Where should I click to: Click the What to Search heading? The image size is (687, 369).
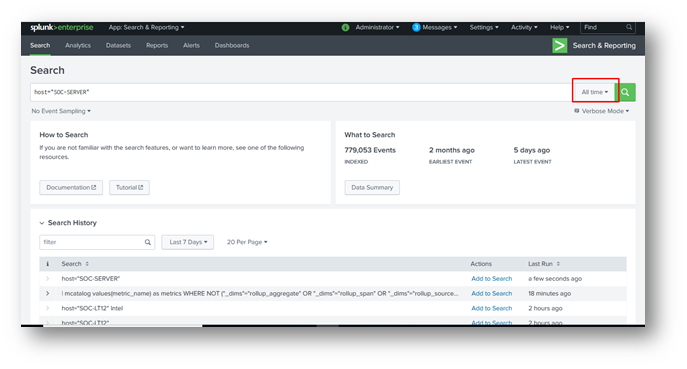[370, 135]
